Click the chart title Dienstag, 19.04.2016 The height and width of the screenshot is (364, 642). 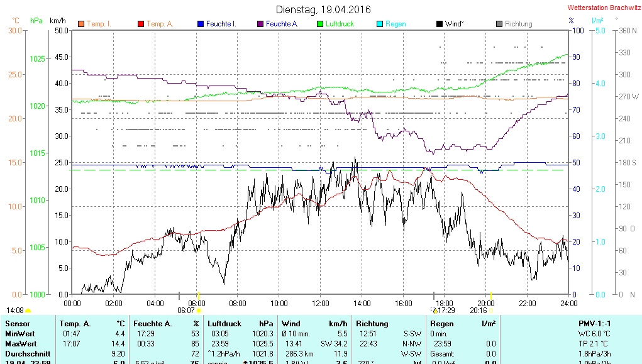[x=323, y=9]
